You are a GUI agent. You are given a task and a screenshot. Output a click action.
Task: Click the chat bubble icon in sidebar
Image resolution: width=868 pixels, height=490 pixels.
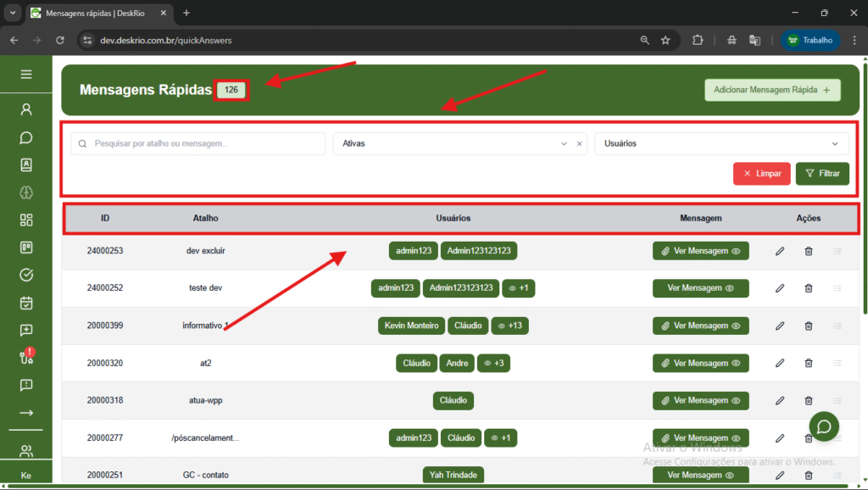click(x=26, y=137)
